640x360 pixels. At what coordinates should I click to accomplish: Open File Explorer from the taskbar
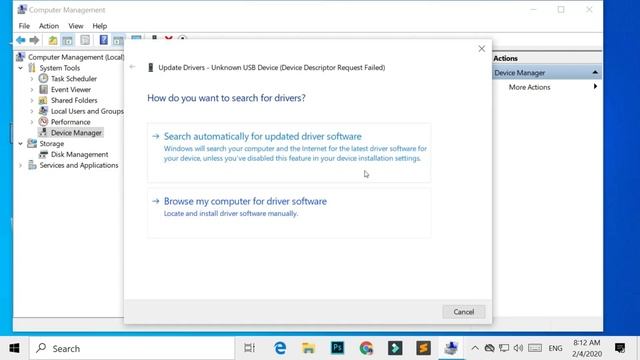pyautogui.click(x=309, y=348)
